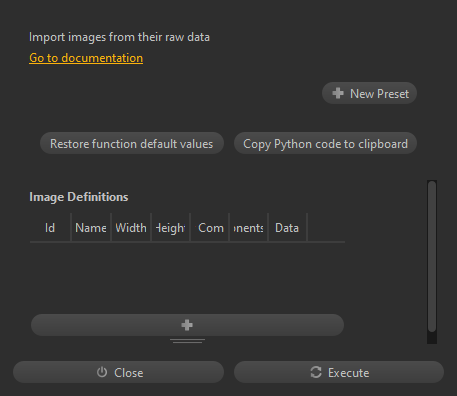Grab the resize handle below the plus bar
The width and height of the screenshot is (457, 396).
tap(187, 341)
